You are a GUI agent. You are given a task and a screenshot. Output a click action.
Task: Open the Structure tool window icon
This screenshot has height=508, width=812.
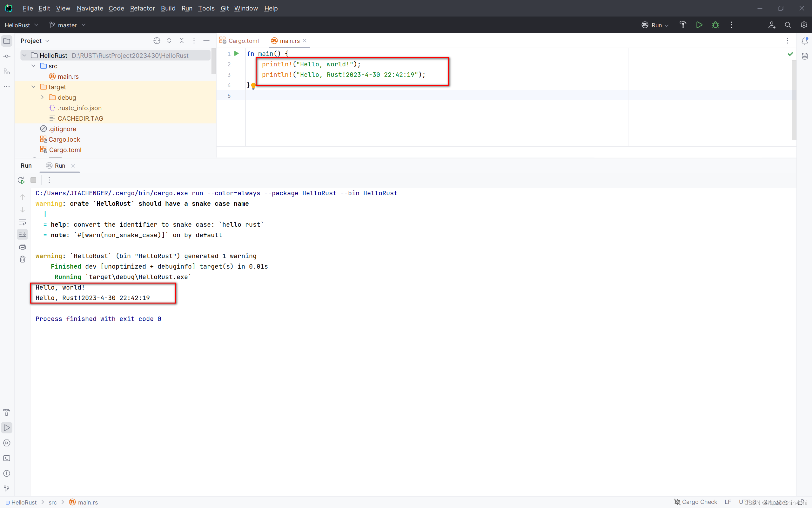(7, 71)
